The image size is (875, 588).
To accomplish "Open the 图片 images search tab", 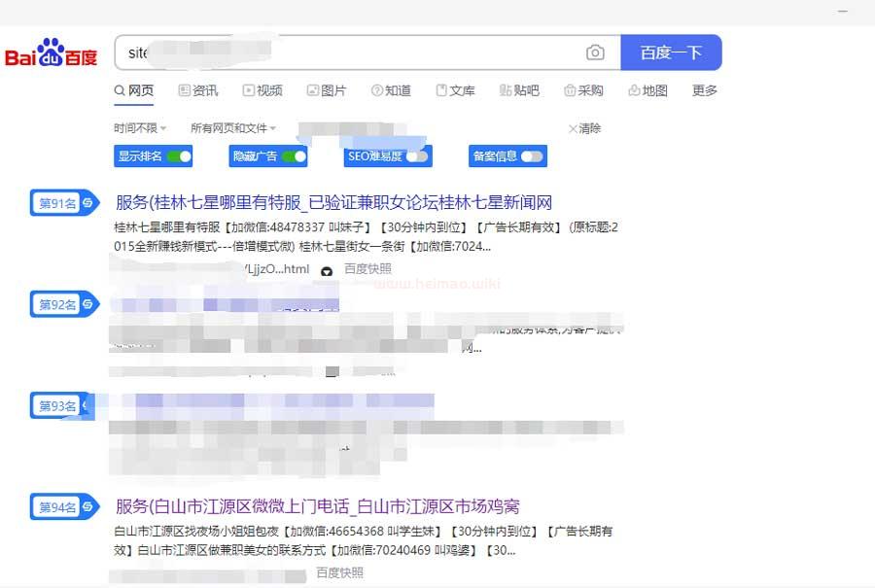I will coord(327,90).
